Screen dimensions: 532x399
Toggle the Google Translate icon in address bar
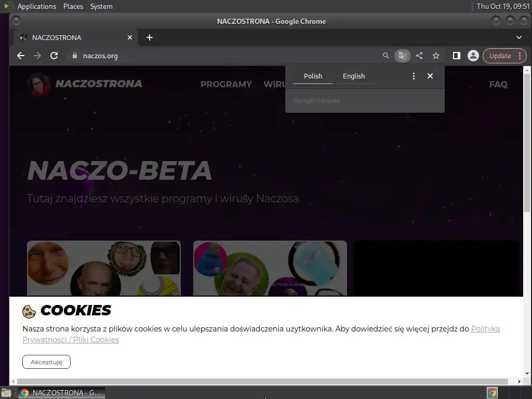[x=403, y=56]
